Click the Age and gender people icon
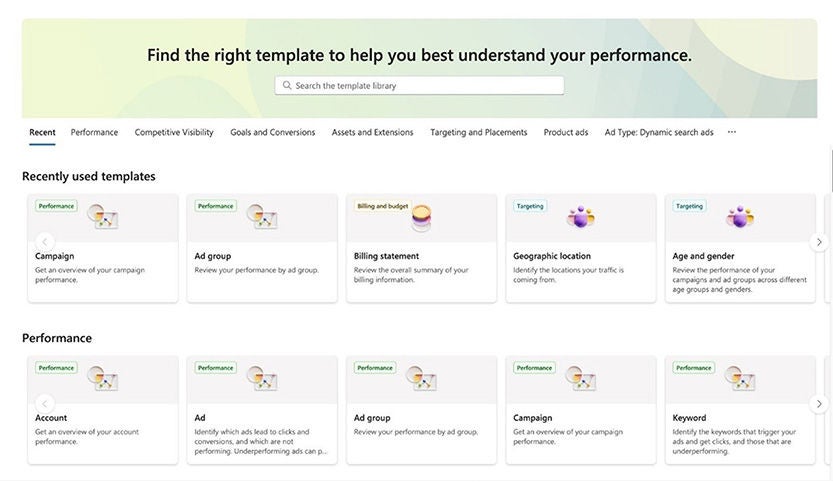 pyautogui.click(x=740, y=216)
